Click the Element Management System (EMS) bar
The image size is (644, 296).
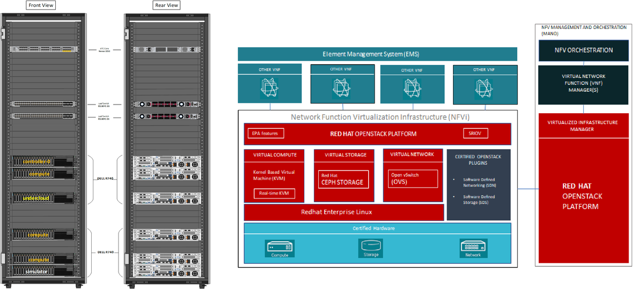click(377, 54)
